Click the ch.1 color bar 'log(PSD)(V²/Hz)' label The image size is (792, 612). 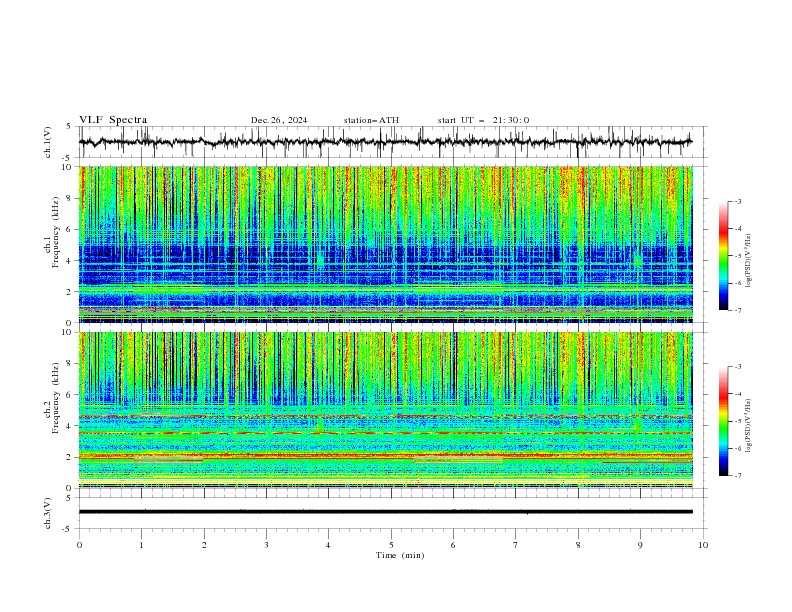point(749,261)
